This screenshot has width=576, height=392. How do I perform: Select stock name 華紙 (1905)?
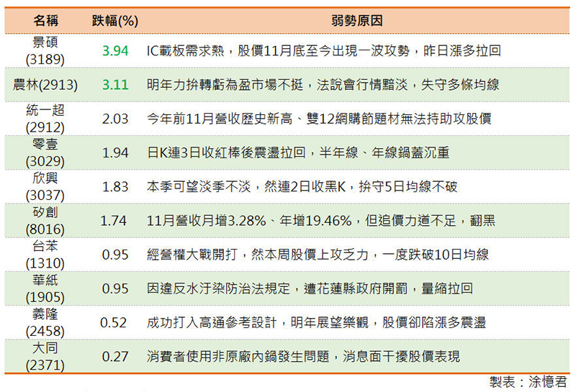(x=45, y=288)
